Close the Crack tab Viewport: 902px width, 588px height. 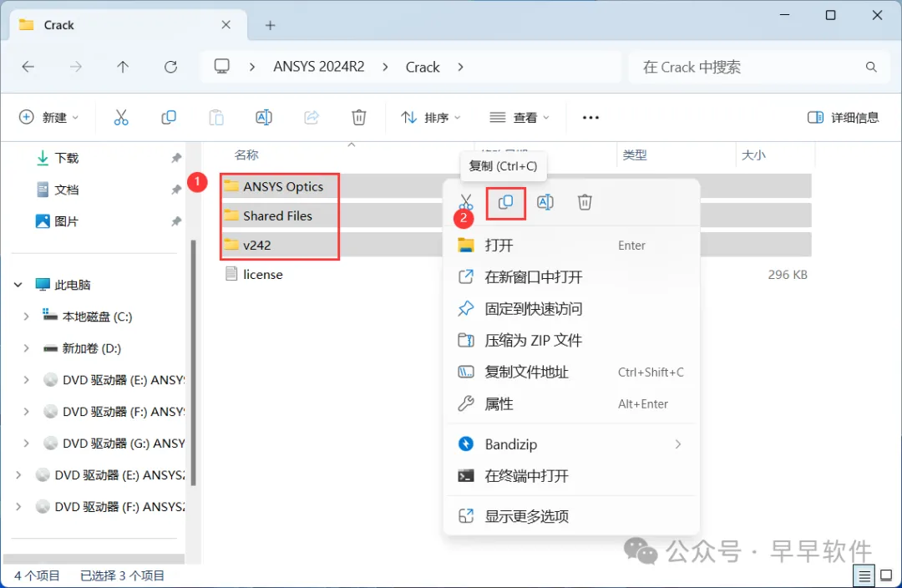click(226, 25)
